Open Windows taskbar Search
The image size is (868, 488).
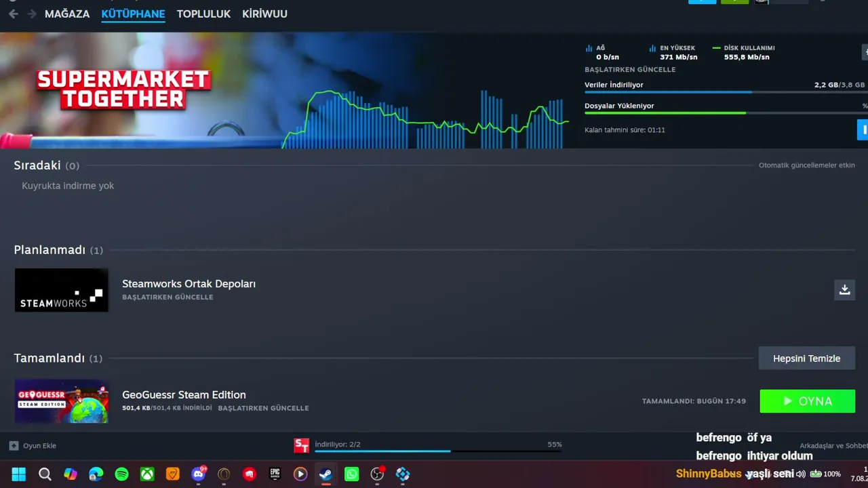click(x=45, y=474)
